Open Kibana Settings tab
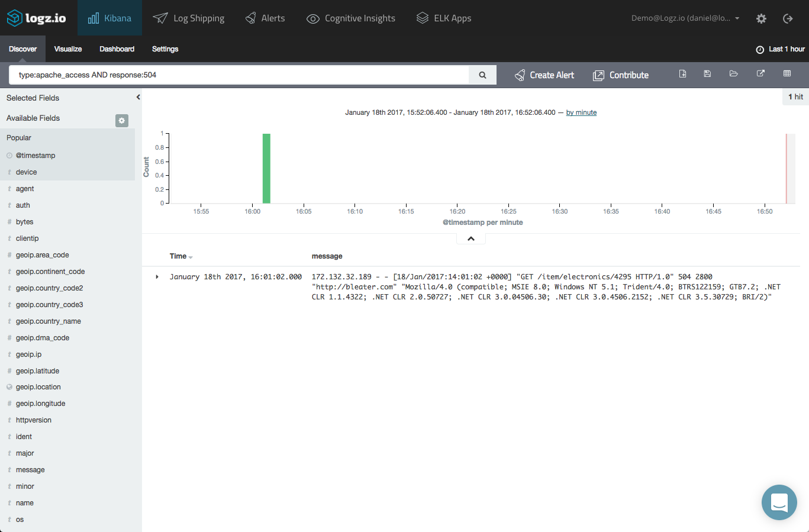809x532 pixels. [165, 49]
